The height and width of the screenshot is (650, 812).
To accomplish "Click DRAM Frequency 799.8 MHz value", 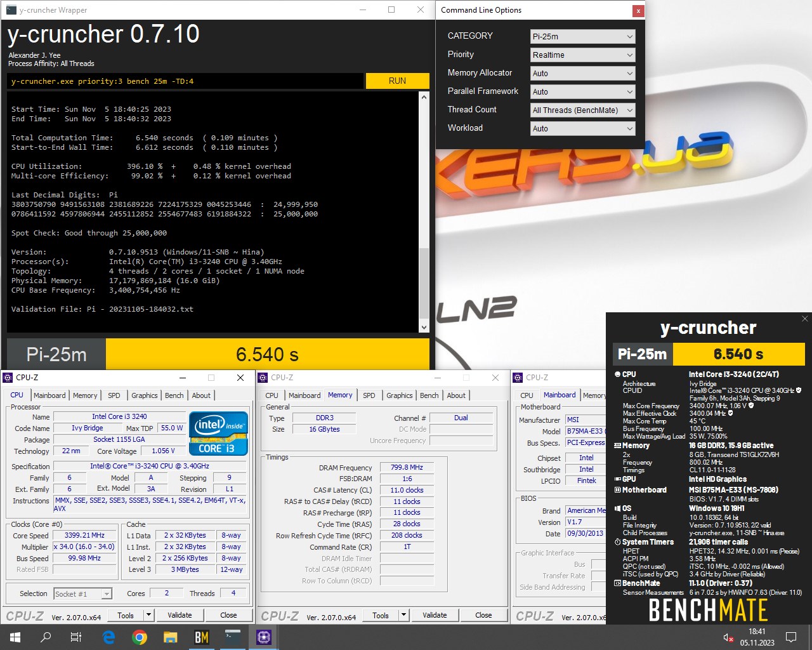I will point(407,467).
